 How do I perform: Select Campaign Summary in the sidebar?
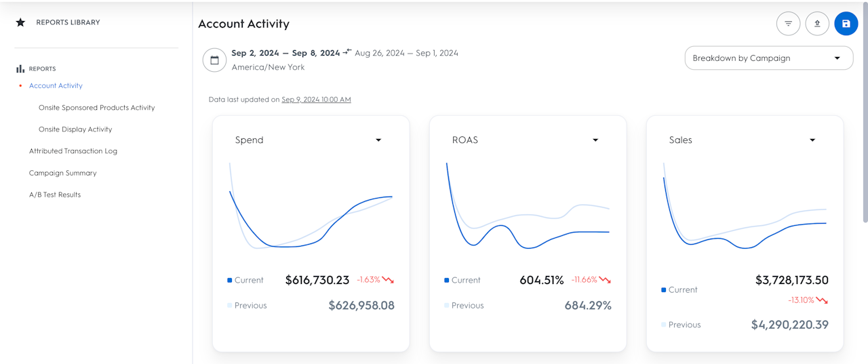point(62,173)
